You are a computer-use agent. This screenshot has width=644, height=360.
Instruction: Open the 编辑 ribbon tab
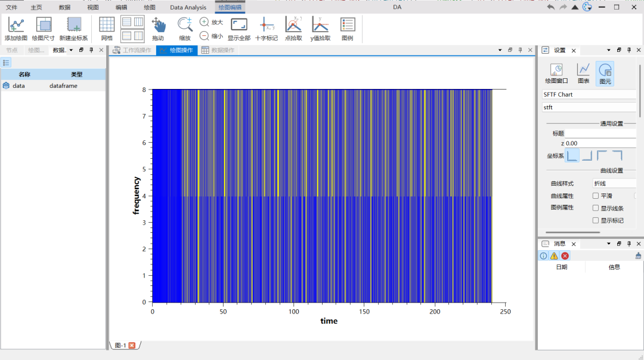click(121, 7)
